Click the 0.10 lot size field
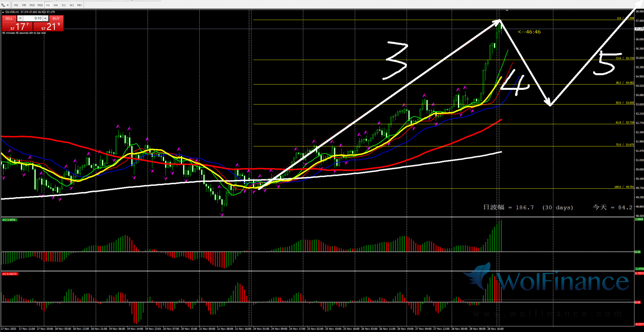This screenshot has height=332, width=644. (33, 18)
